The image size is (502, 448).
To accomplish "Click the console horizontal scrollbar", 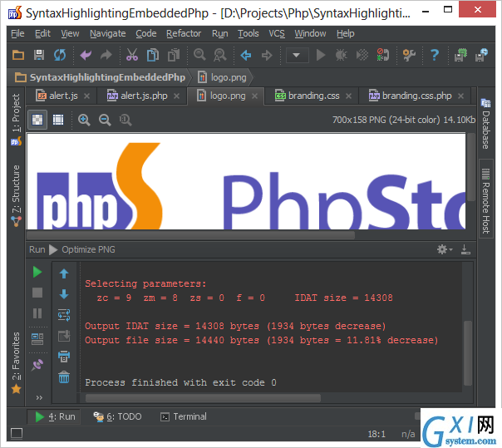I will pos(203,398).
